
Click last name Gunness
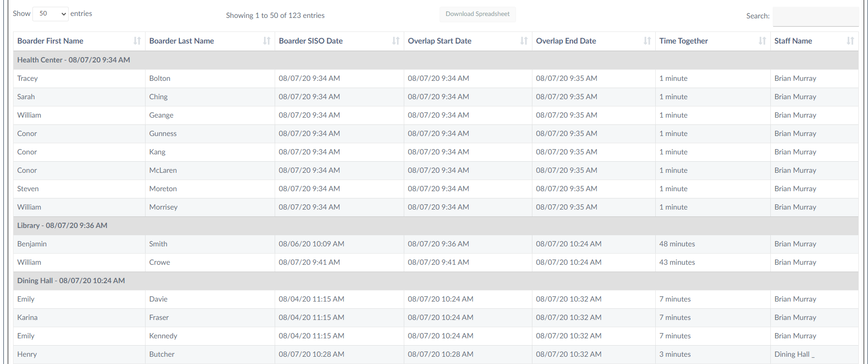(163, 134)
